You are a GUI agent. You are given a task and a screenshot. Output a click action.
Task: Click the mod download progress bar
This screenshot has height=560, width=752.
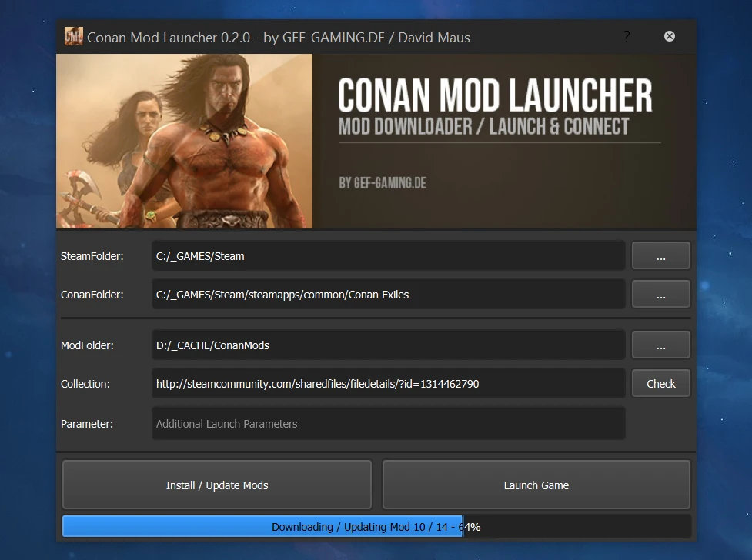click(x=376, y=526)
